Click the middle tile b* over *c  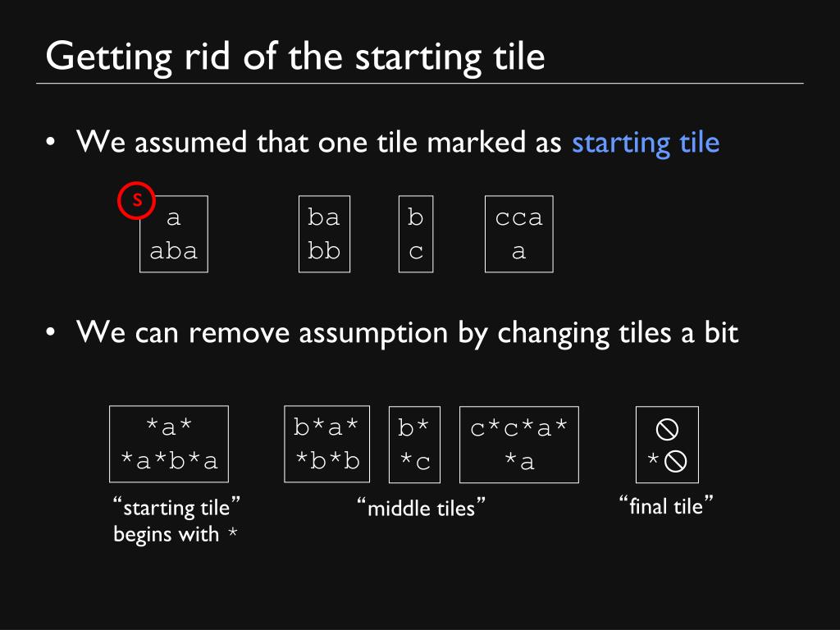coord(414,445)
